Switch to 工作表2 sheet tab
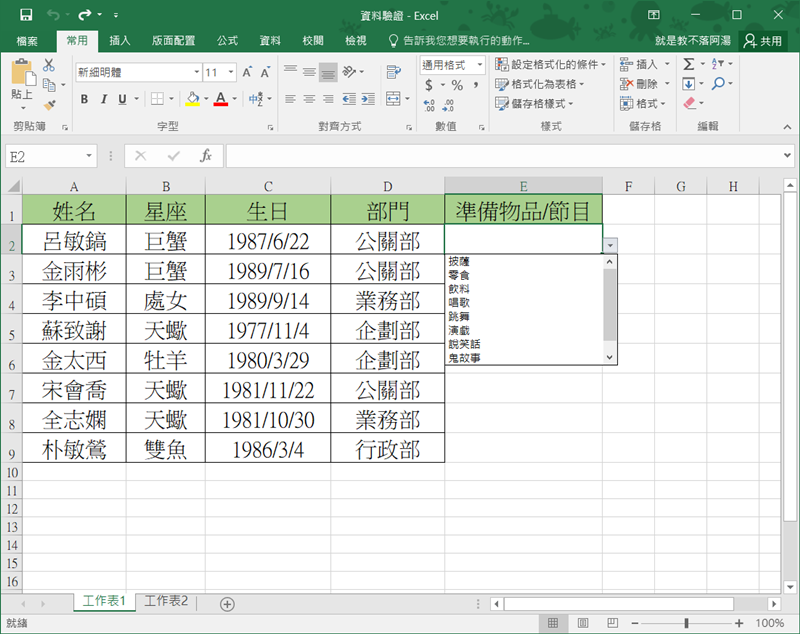Image resolution: width=800 pixels, height=634 pixels. pyautogui.click(x=166, y=601)
